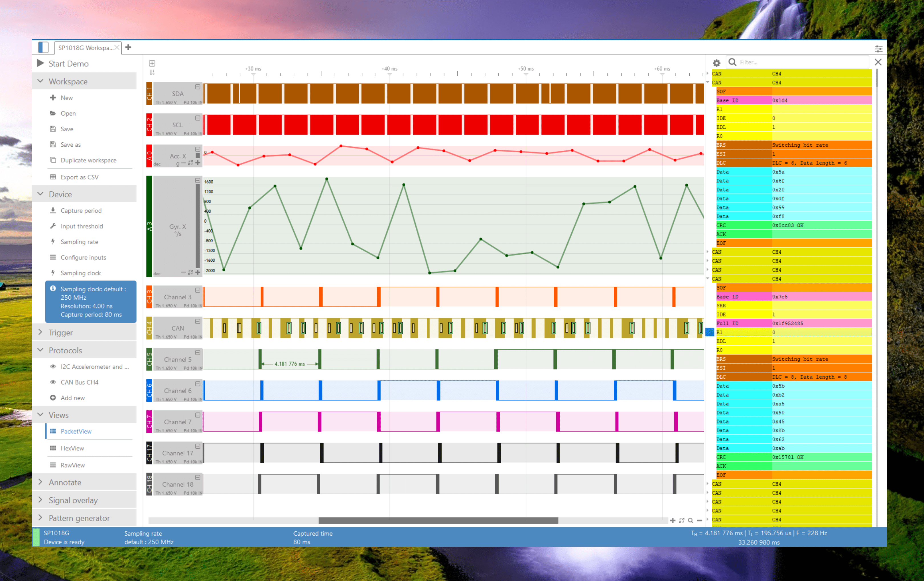Toggle visibility of CAN Bus CH4 protocol
Image resolution: width=924 pixels, height=581 pixels.
click(x=53, y=382)
